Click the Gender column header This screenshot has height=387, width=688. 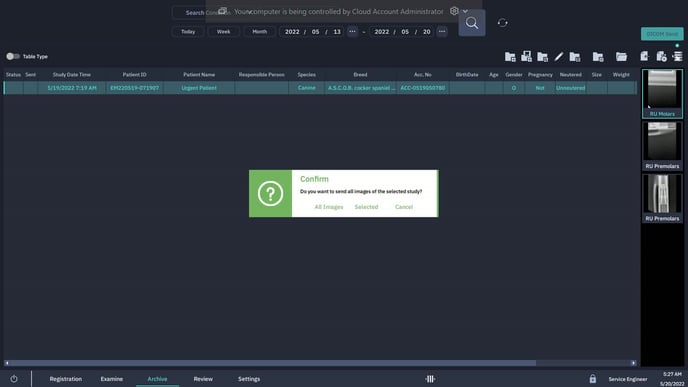click(x=514, y=75)
